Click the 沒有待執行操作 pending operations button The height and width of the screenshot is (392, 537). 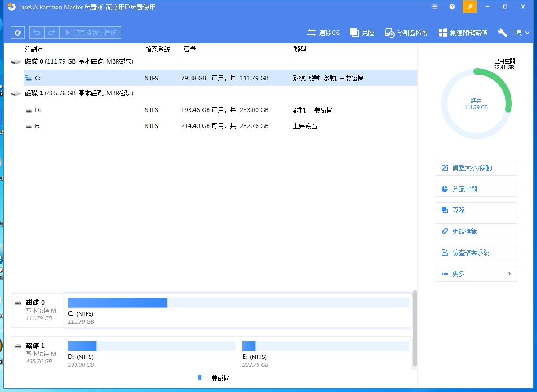tap(90, 32)
